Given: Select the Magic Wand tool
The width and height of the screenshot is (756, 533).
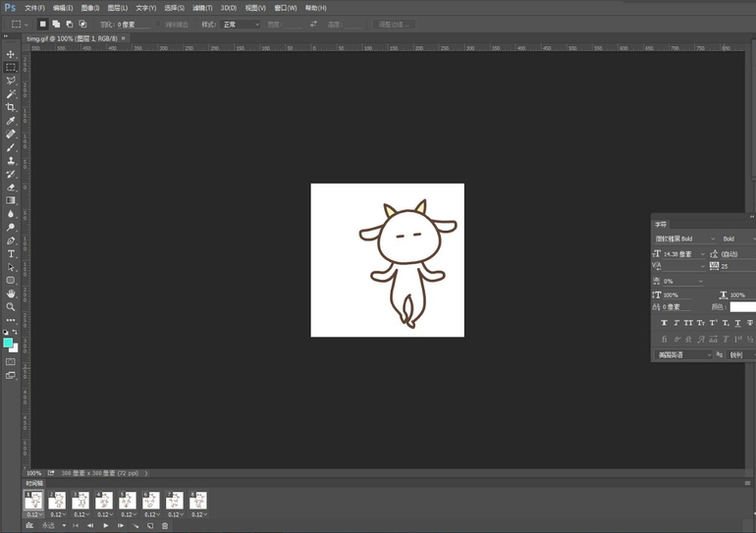Looking at the screenshot, I should pos(11,94).
